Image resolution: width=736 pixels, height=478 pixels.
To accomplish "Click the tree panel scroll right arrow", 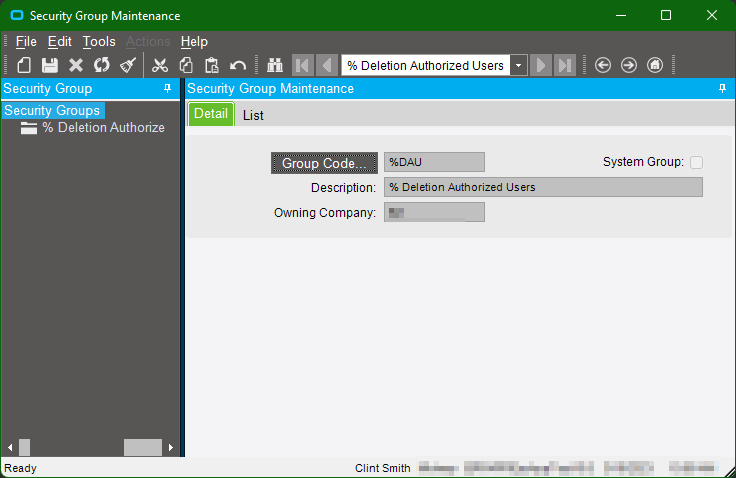I will (171, 447).
